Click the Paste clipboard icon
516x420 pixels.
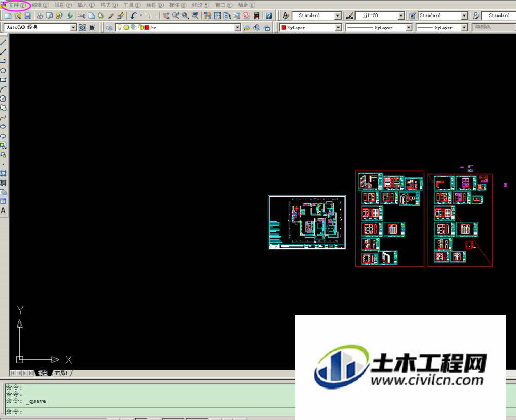(101, 15)
